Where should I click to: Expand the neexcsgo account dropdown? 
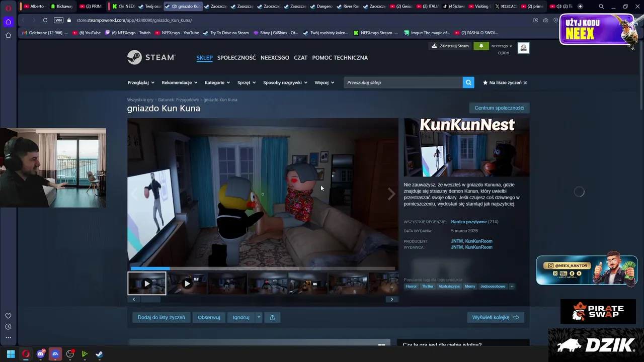(x=502, y=46)
